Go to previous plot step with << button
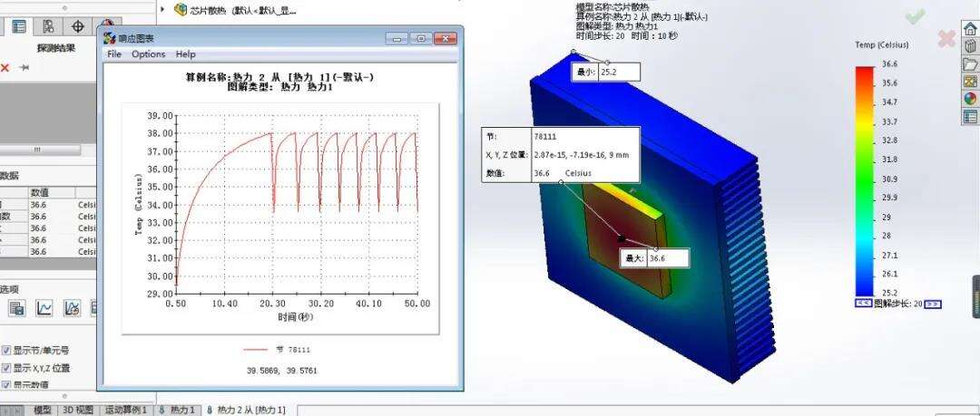This screenshot has width=980, height=416. pyautogui.click(x=863, y=304)
